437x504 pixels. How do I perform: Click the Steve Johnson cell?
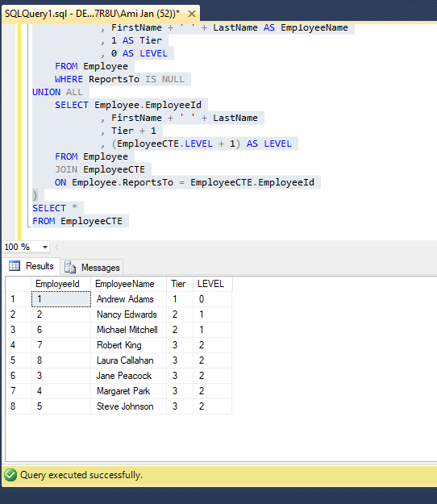coord(128,406)
